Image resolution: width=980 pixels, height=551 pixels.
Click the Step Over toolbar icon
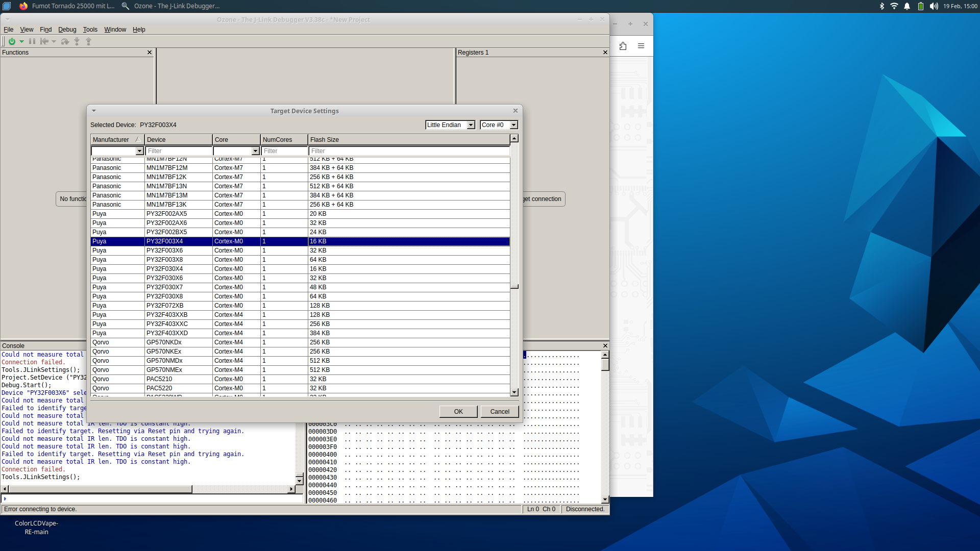pos(65,41)
